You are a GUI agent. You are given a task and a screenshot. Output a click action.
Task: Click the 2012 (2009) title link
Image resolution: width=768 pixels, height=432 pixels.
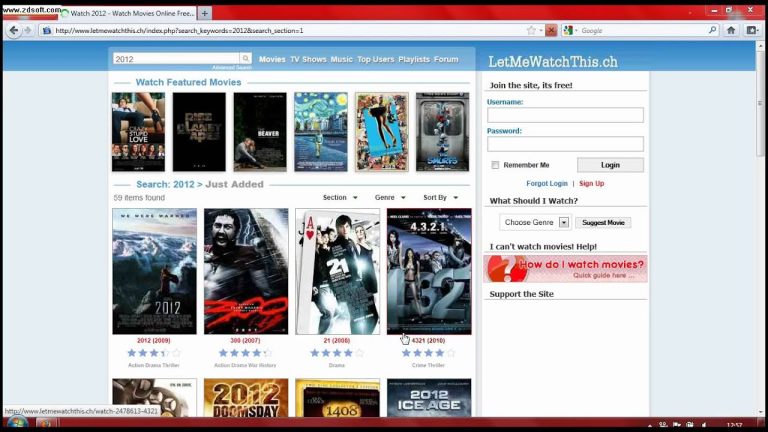click(154, 340)
